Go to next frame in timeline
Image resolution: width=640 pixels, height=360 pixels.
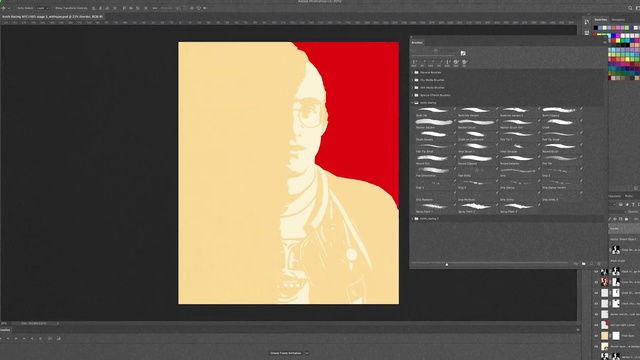(x=24, y=338)
